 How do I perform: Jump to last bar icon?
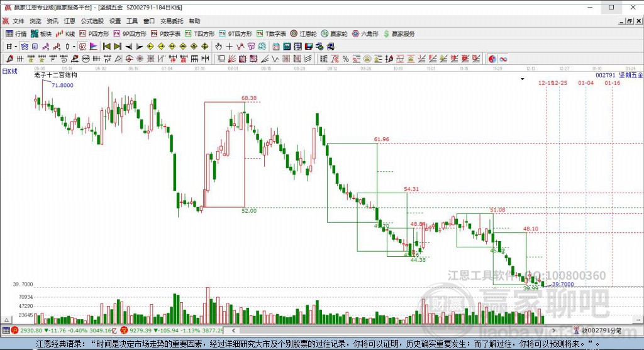pos(118,47)
